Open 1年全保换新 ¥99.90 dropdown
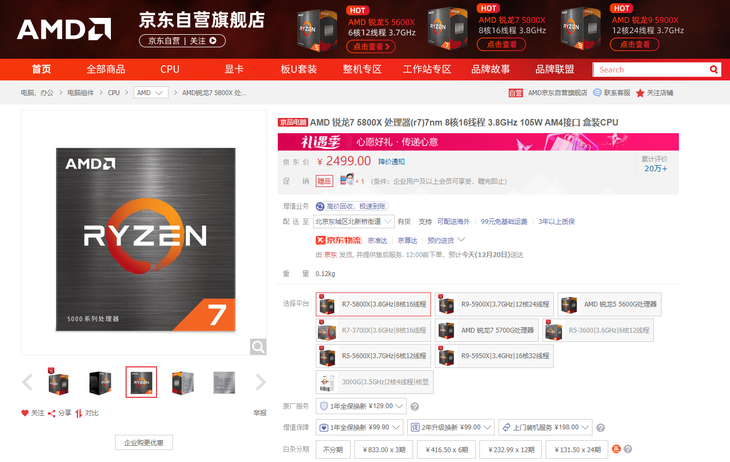The width and height of the screenshot is (730, 462). [x=359, y=427]
